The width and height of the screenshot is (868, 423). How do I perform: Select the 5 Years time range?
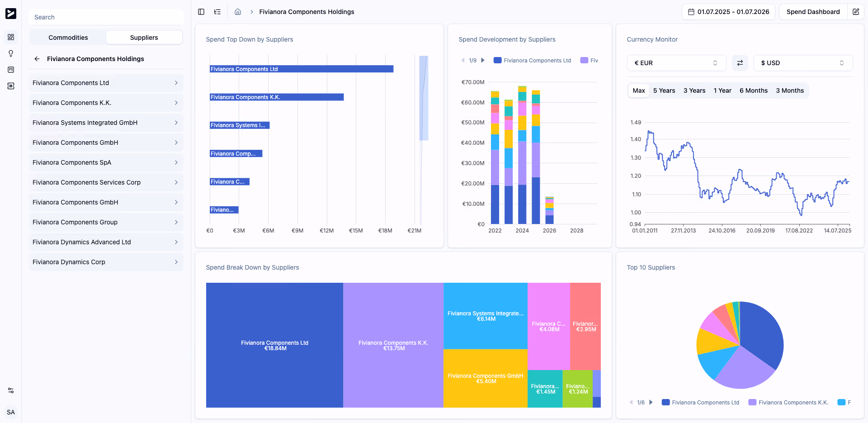664,90
